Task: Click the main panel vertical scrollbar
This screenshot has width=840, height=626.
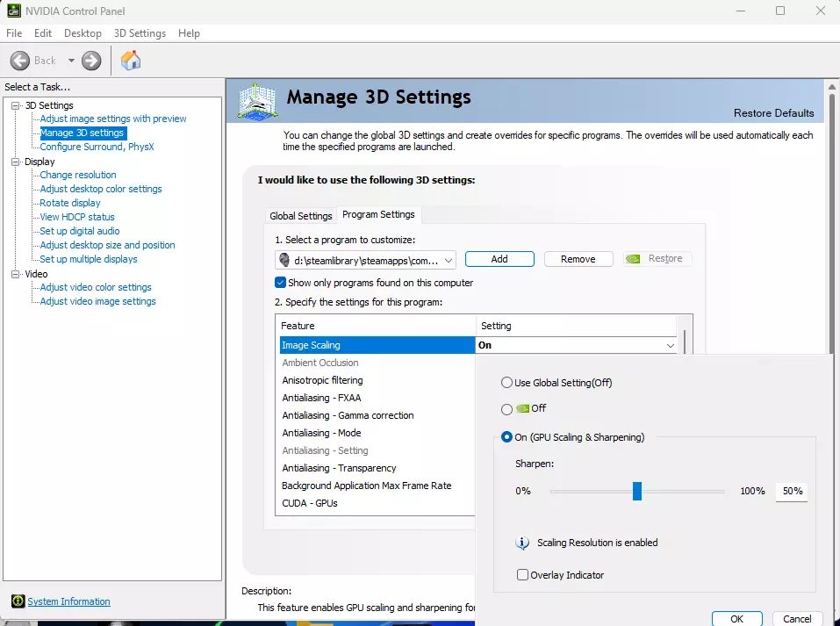Action: 832,225
